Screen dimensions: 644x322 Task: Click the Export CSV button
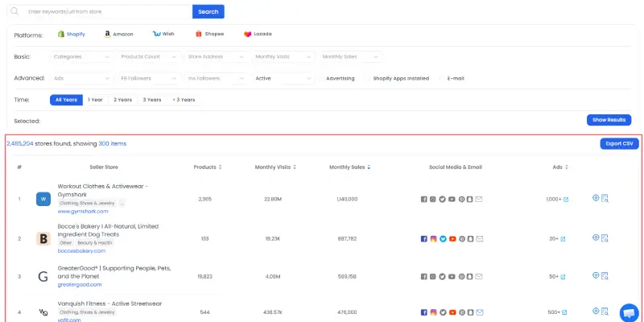pyautogui.click(x=619, y=144)
